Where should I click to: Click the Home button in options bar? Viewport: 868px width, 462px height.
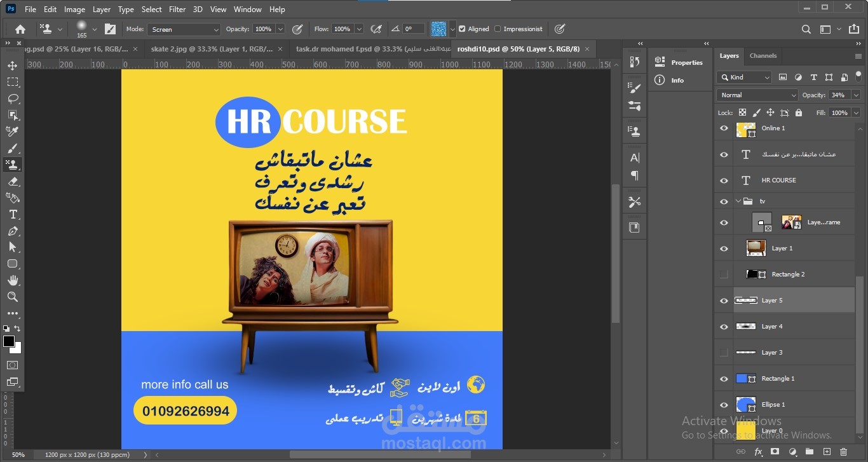[x=20, y=29]
